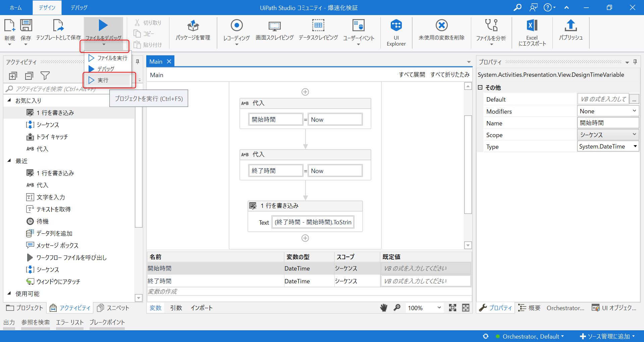Viewport: 644px width, 342px height.
Task: Click the 新規 (New) file icon
Action: pos(9,25)
